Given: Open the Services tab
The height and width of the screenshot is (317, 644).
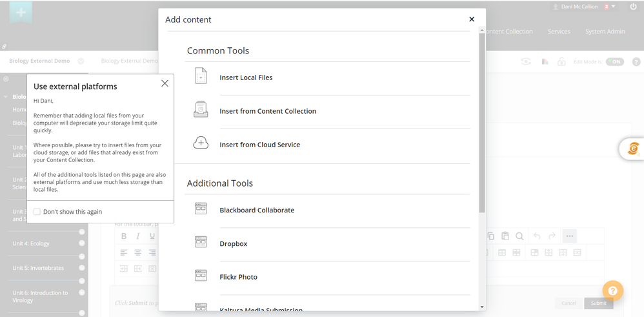Looking at the screenshot, I should (x=559, y=31).
